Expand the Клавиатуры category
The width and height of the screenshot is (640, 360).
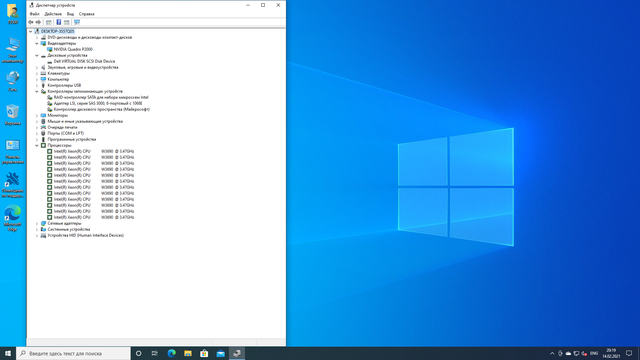tap(37, 73)
